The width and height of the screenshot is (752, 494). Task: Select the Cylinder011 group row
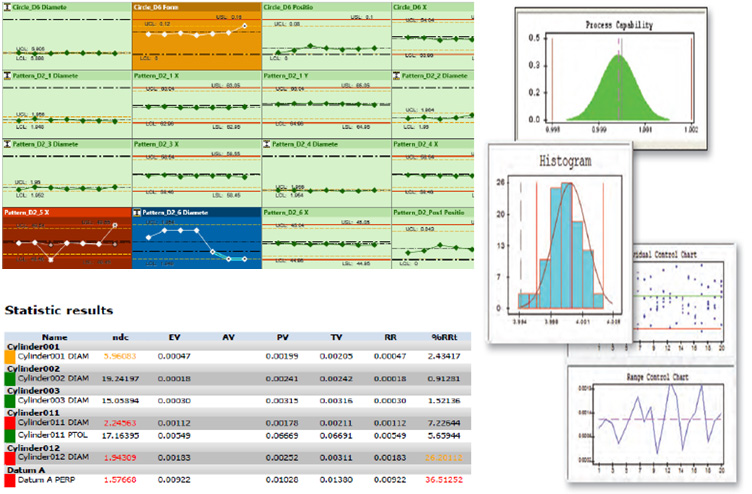pos(238,412)
